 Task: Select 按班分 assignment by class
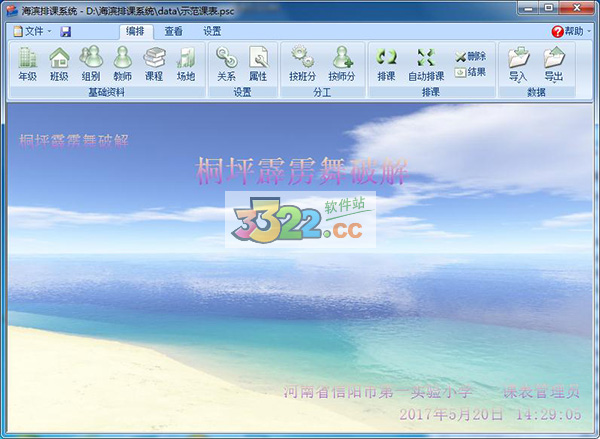[x=302, y=64]
